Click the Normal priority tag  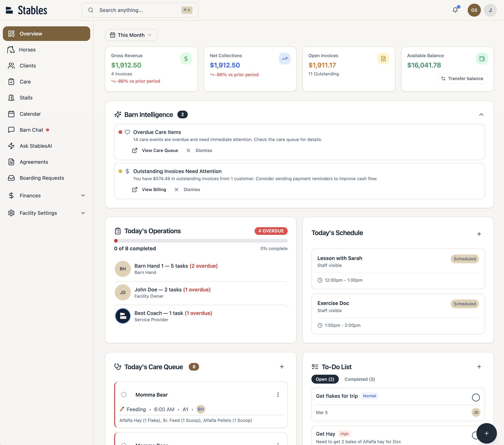coord(369,396)
